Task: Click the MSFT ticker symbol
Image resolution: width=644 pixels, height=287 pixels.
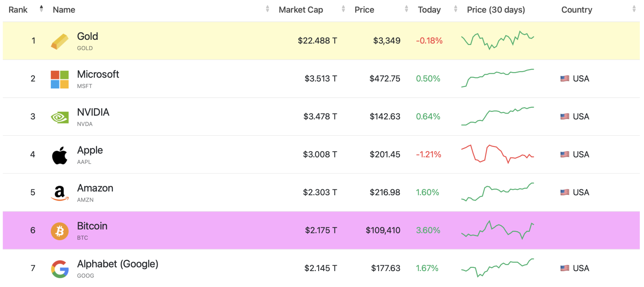Action: tap(85, 86)
